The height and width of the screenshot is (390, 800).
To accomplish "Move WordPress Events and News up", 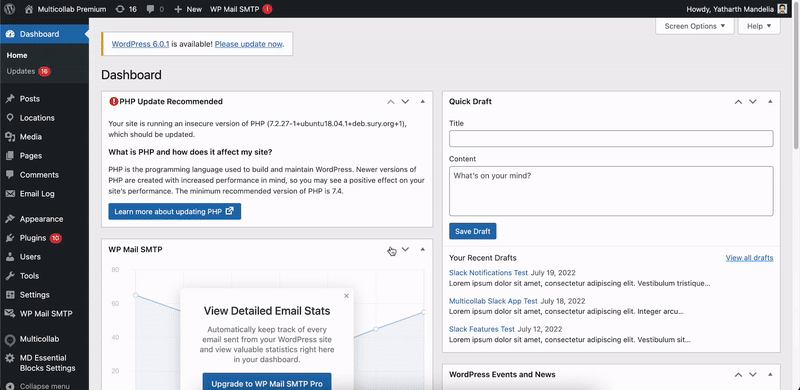I will click(738, 375).
